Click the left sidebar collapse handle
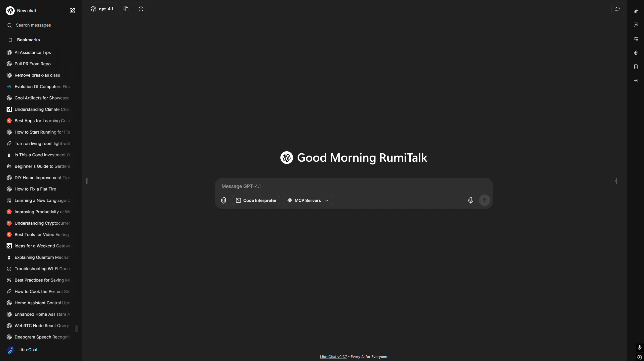Image resolution: width=644 pixels, height=361 pixels. click(x=87, y=181)
